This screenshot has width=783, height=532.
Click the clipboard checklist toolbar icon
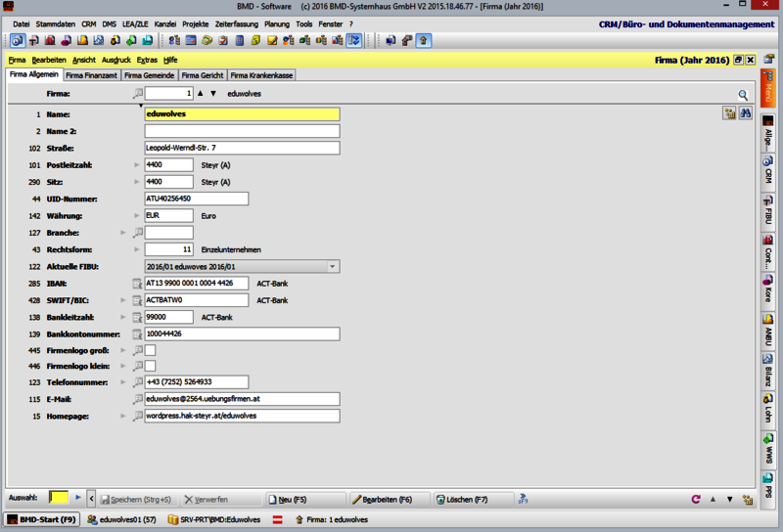coord(223,40)
